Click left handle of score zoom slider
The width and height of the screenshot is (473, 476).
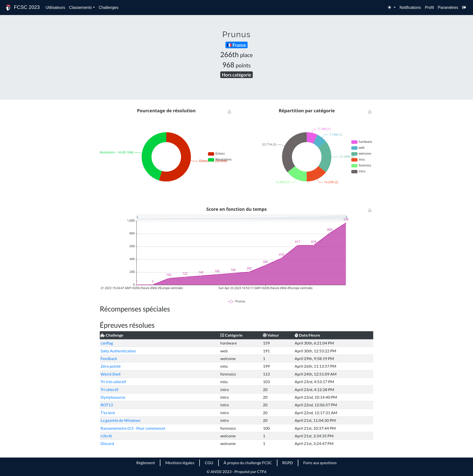(137, 217)
